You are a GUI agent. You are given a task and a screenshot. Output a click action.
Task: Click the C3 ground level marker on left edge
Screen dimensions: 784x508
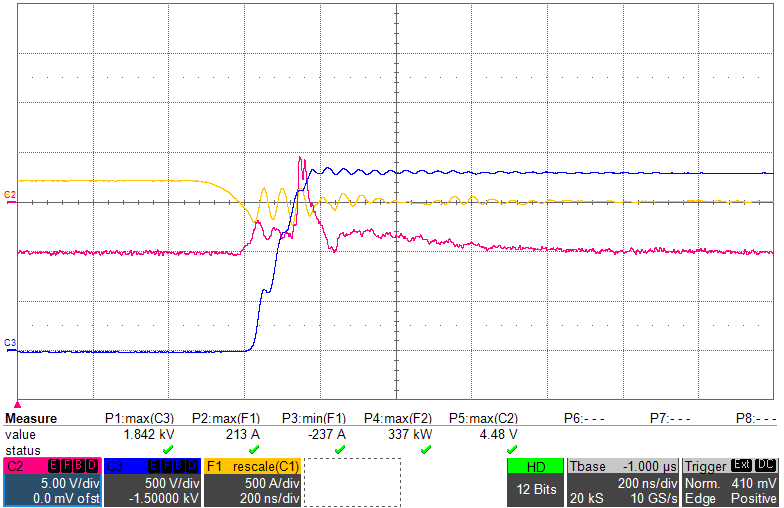(10, 343)
